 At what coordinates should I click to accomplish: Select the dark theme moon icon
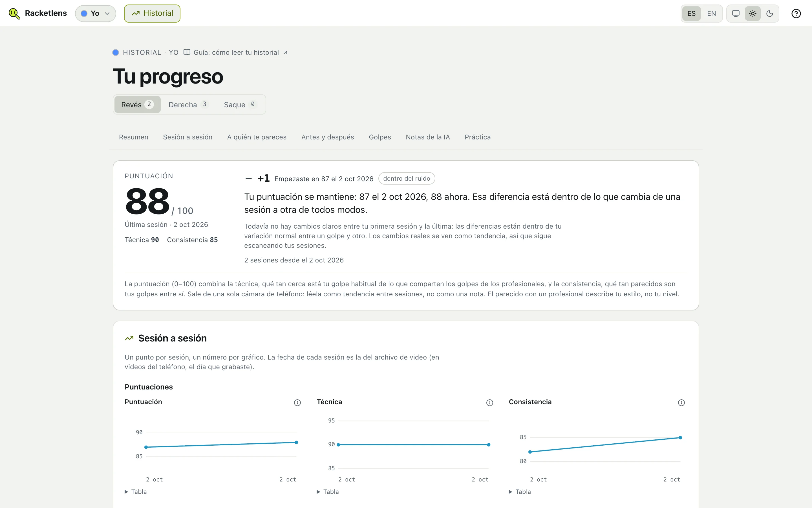(770, 14)
